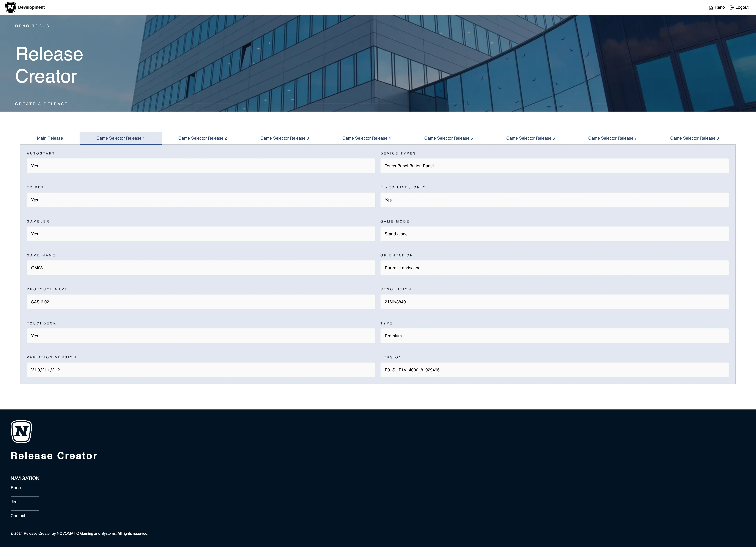
Task: Click the Logout exit icon
Action: 732,8
